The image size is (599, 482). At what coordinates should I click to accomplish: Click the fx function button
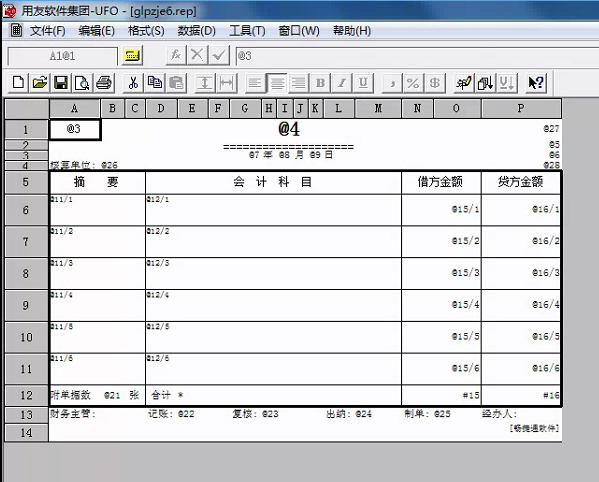tap(176, 56)
